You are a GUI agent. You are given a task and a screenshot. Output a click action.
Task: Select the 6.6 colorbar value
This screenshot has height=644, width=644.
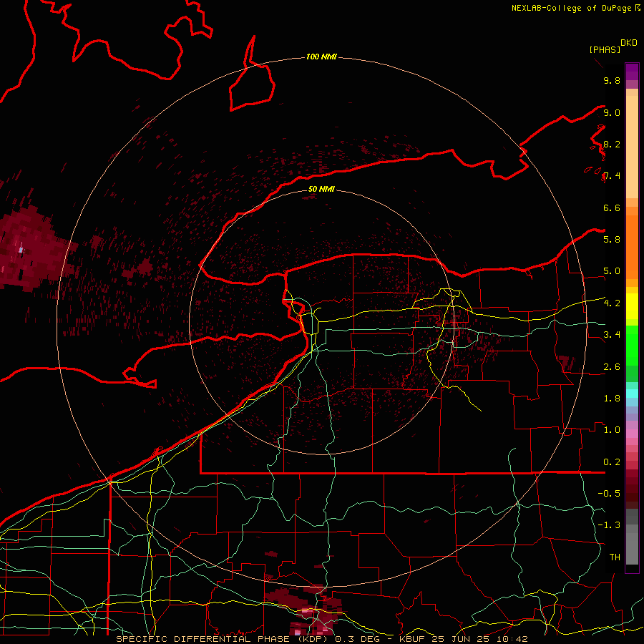tap(612, 208)
